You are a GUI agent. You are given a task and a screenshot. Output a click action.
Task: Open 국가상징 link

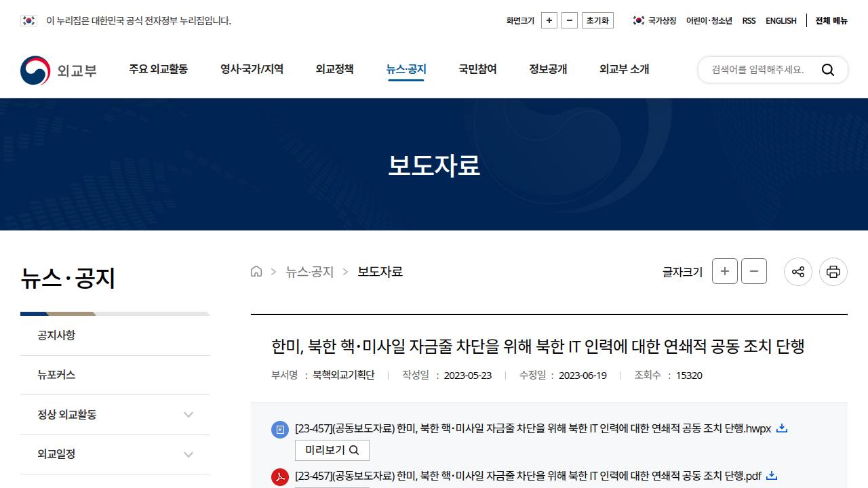pos(654,20)
